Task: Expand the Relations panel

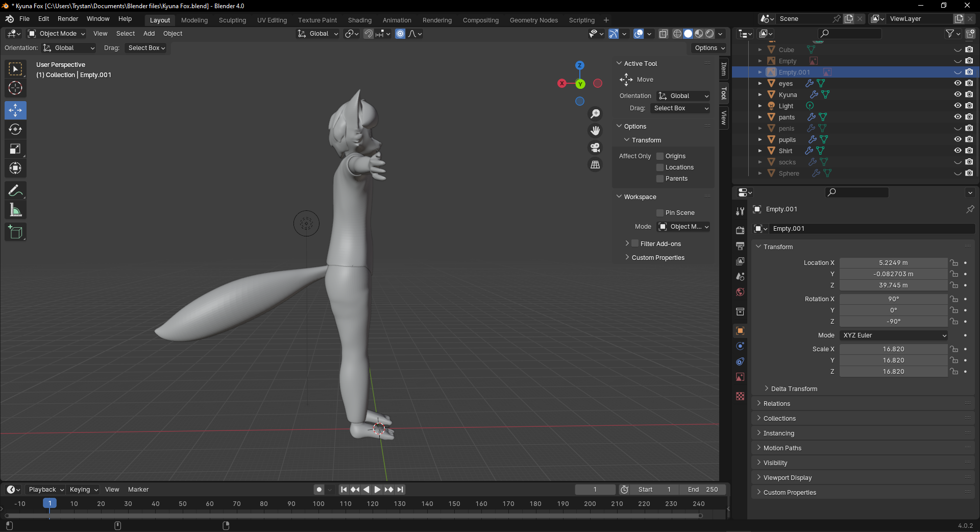Action: pyautogui.click(x=776, y=404)
